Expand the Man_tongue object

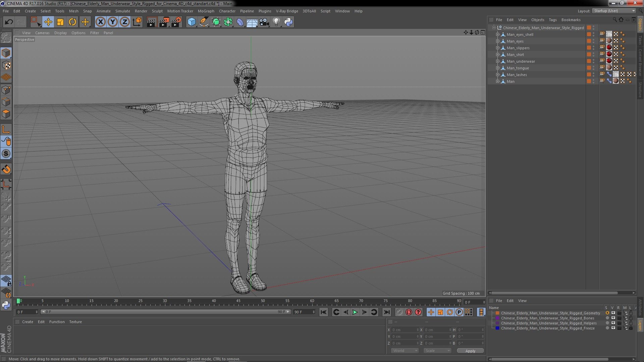498,68
